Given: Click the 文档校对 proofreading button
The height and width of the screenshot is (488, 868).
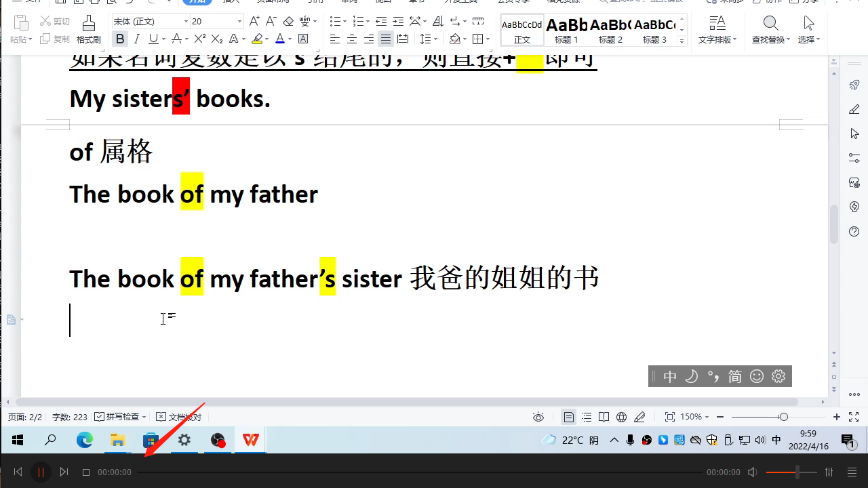Looking at the screenshot, I should coord(176,417).
